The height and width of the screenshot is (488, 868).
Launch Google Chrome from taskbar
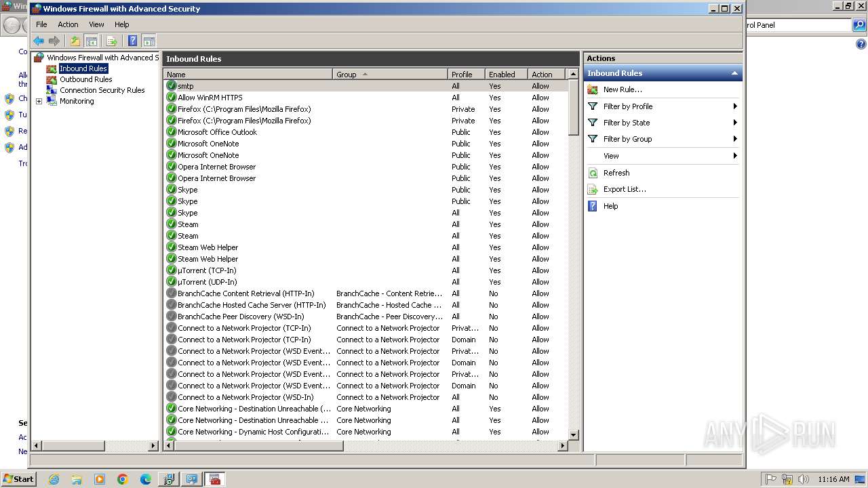123,479
